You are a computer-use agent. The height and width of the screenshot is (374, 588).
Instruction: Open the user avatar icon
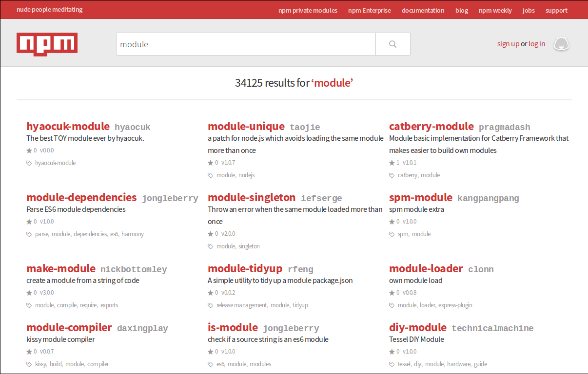[x=562, y=44]
